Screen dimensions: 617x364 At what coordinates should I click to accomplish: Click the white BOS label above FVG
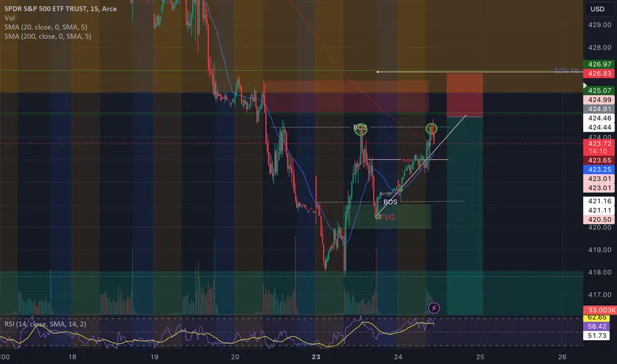coord(390,202)
